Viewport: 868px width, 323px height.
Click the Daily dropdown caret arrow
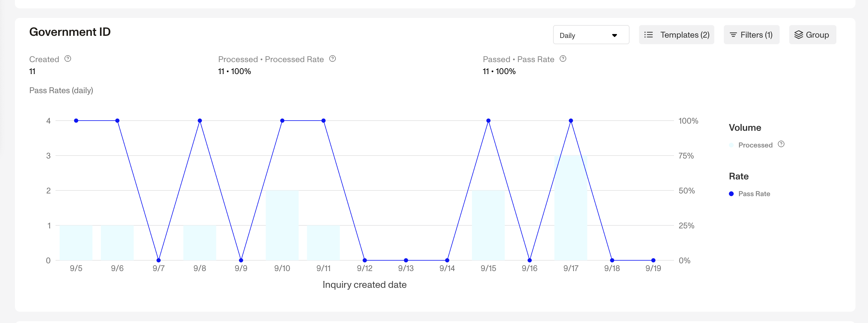point(614,36)
